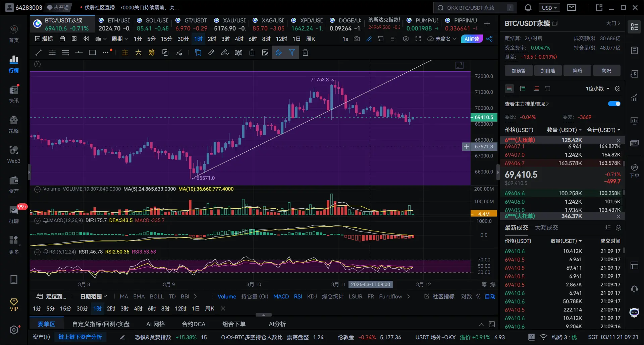The width and height of the screenshot is (644, 345).
Task: Enable BOLL overlay indicator
Action: click(157, 296)
